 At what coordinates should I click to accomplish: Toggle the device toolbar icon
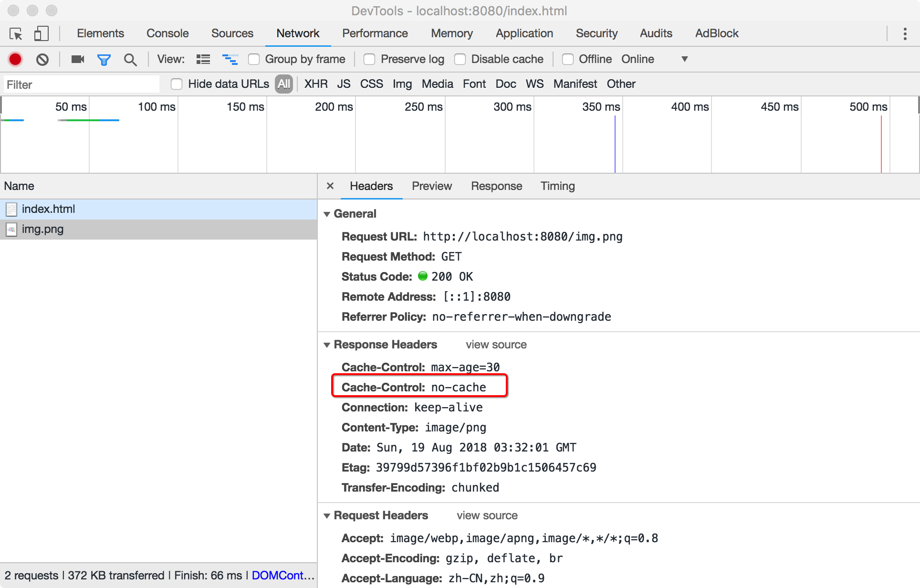(x=41, y=34)
